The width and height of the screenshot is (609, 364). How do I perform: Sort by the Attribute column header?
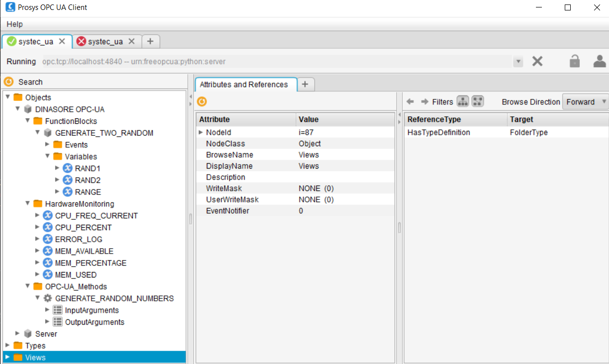click(x=246, y=119)
